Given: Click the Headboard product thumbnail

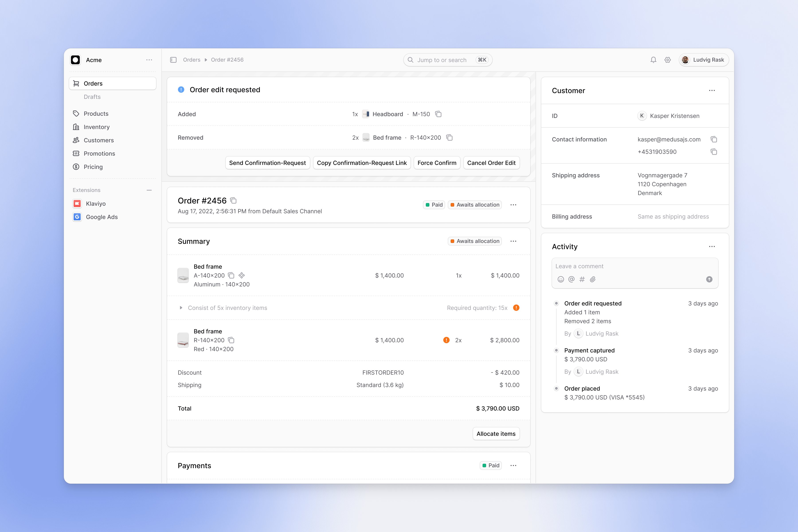Looking at the screenshot, I should 366,114.
